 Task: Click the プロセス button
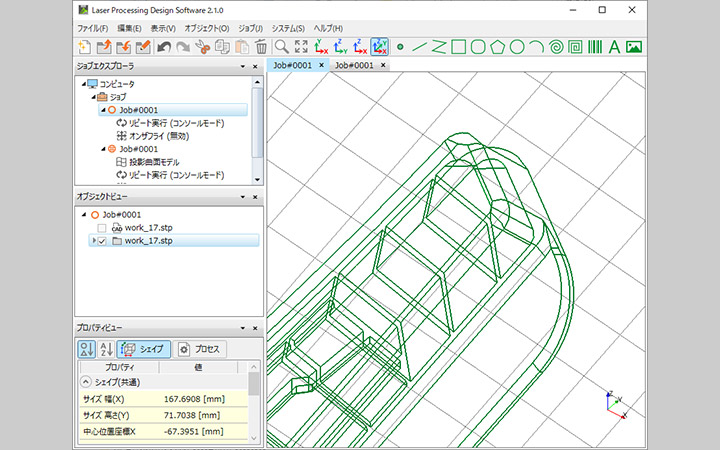[201, 349]
